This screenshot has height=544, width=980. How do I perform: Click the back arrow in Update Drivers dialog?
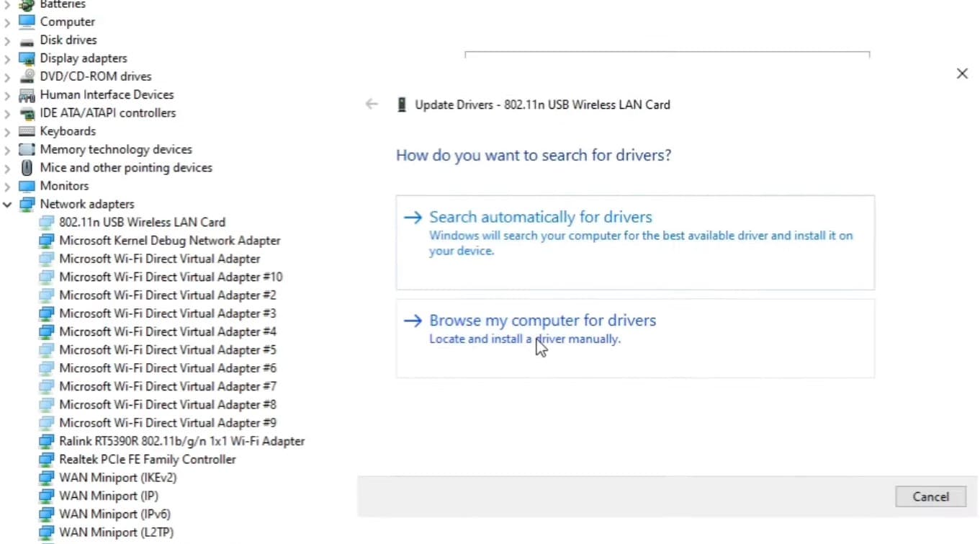pos(372,104)
